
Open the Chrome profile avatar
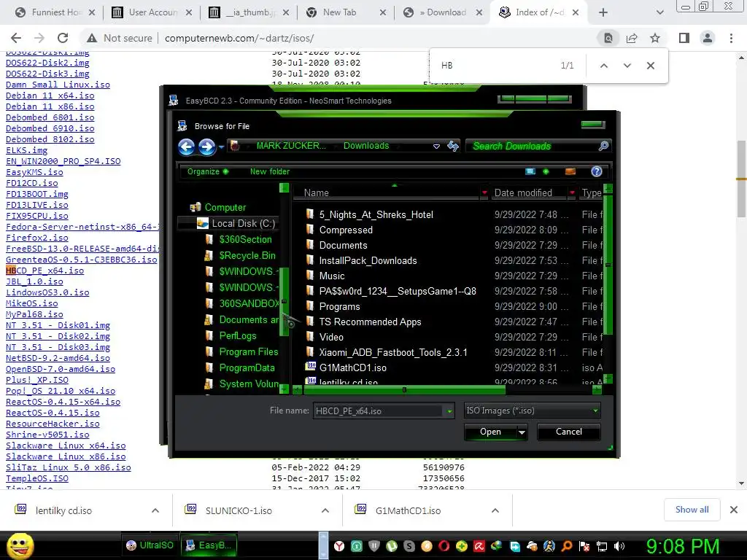pos(708,38)
